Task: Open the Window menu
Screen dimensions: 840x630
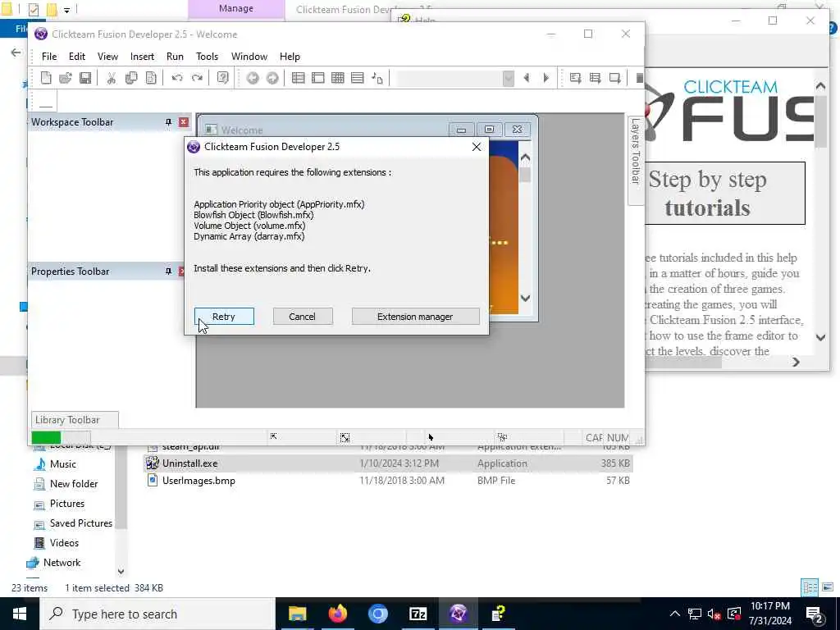Action: [x=249, y=57]
